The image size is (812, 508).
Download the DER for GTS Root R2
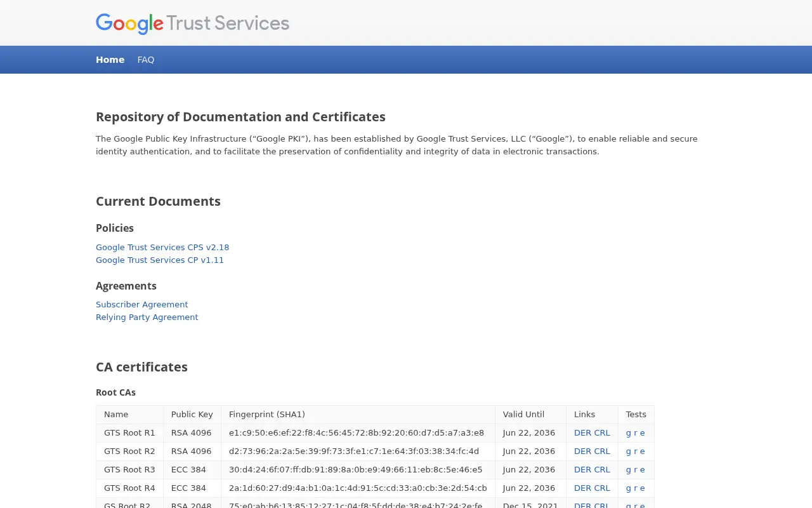coord(582,451)
